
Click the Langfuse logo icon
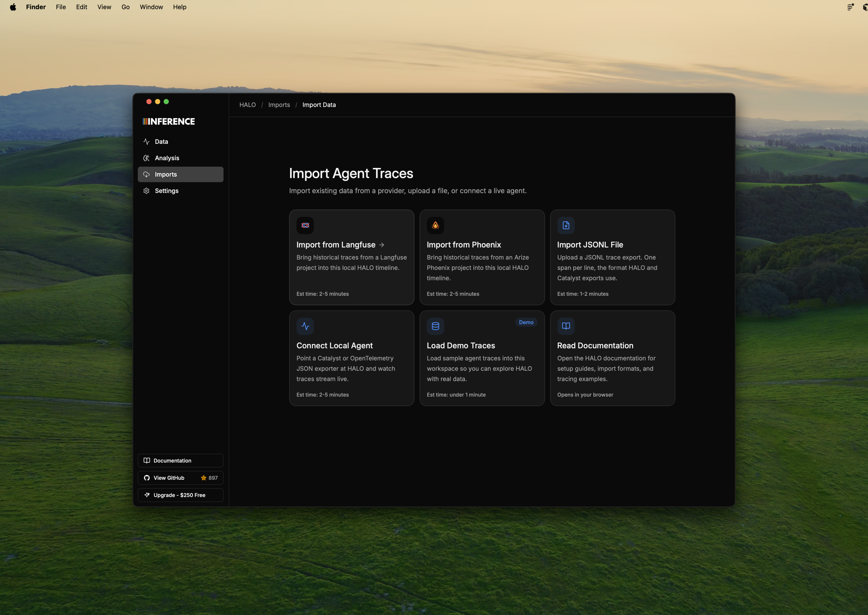click(x=305, y=225)
